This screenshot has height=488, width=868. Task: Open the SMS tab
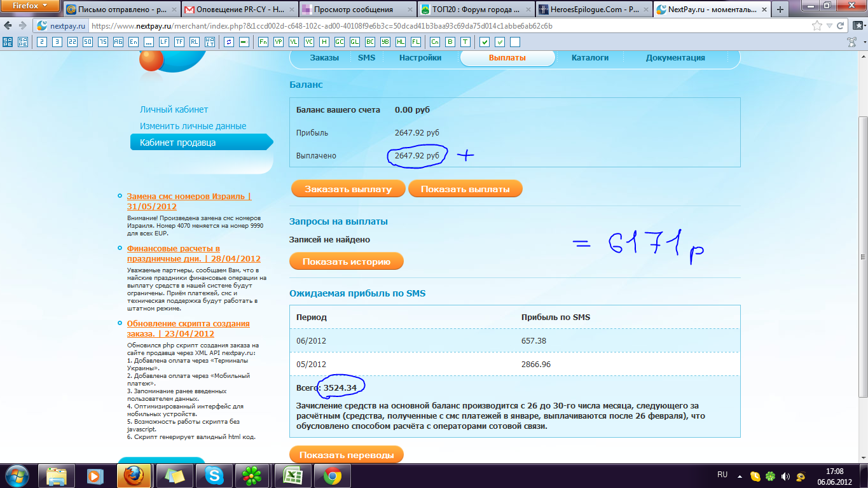point(367,58)
